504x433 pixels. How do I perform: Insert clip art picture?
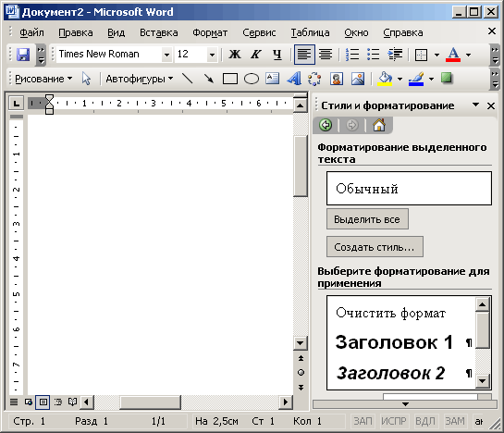337,79
